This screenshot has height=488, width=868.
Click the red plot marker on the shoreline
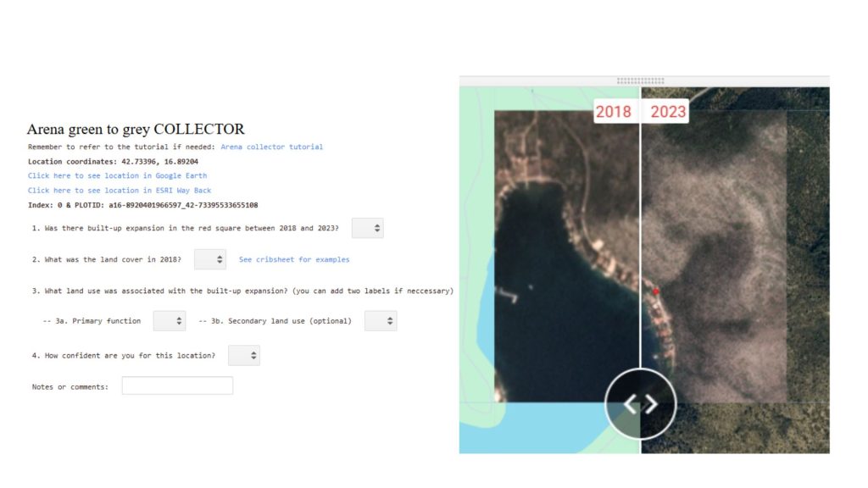click(655, 291)
